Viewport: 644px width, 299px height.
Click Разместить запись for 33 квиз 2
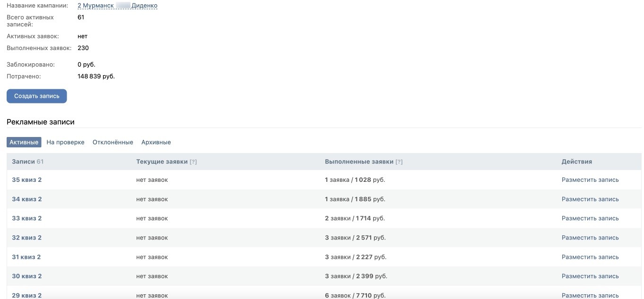590,218
